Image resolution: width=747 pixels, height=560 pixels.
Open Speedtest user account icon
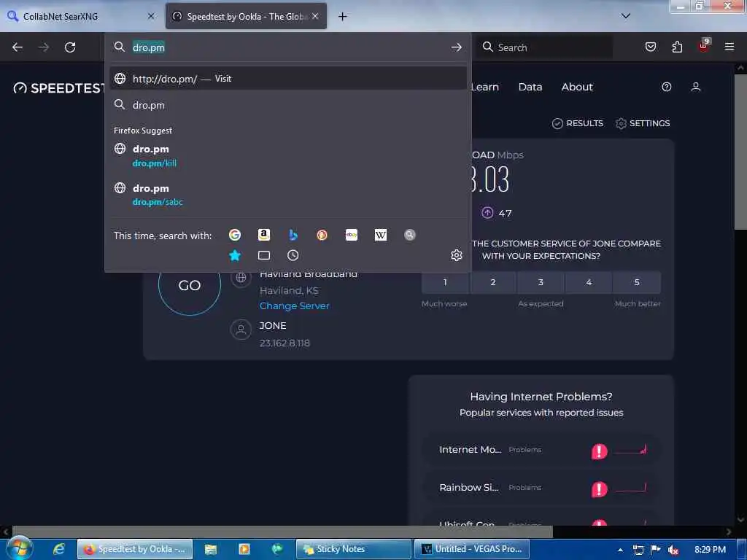[x=695, y=87]
